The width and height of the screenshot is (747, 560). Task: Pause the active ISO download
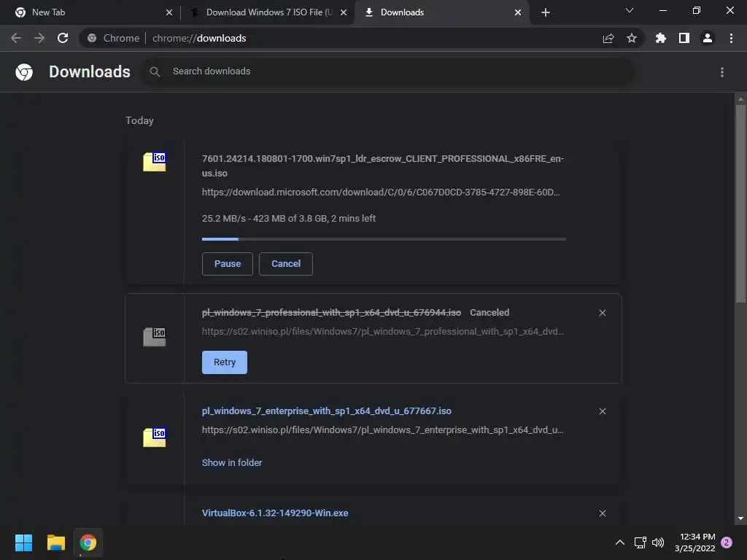click(228, 264)
